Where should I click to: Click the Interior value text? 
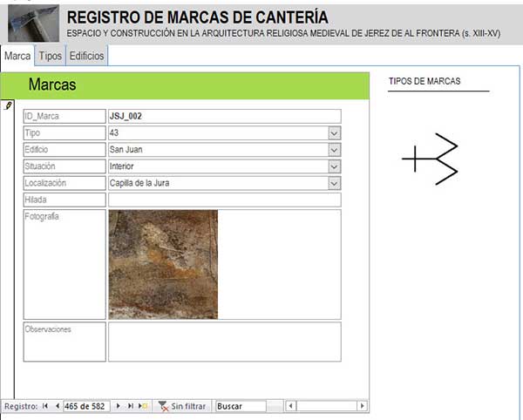click(122, 166)
